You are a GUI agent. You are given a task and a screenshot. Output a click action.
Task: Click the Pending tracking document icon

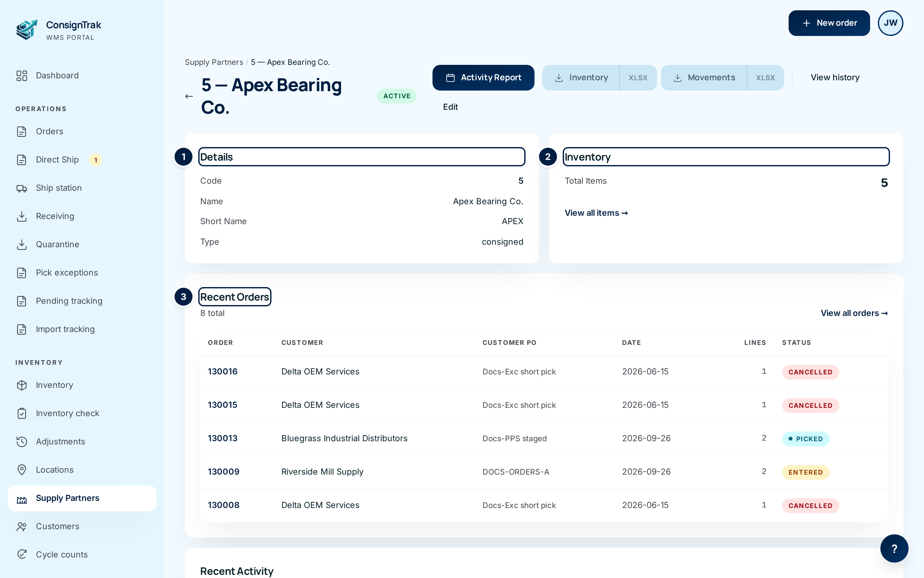pos(22,301)
